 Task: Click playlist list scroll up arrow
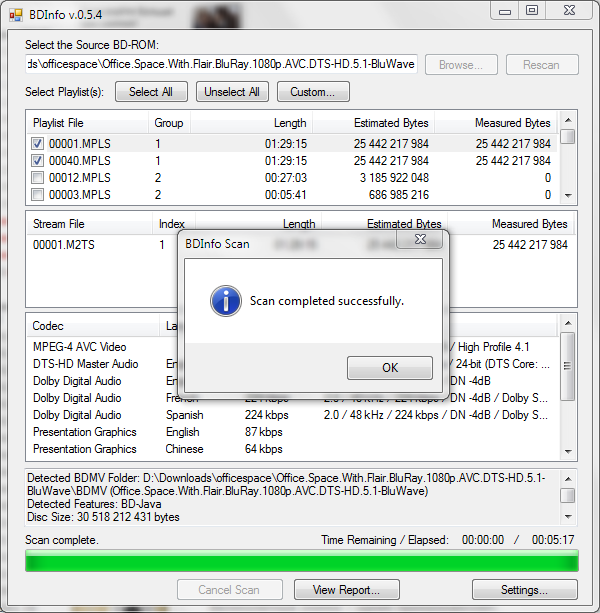coord(568,120)
